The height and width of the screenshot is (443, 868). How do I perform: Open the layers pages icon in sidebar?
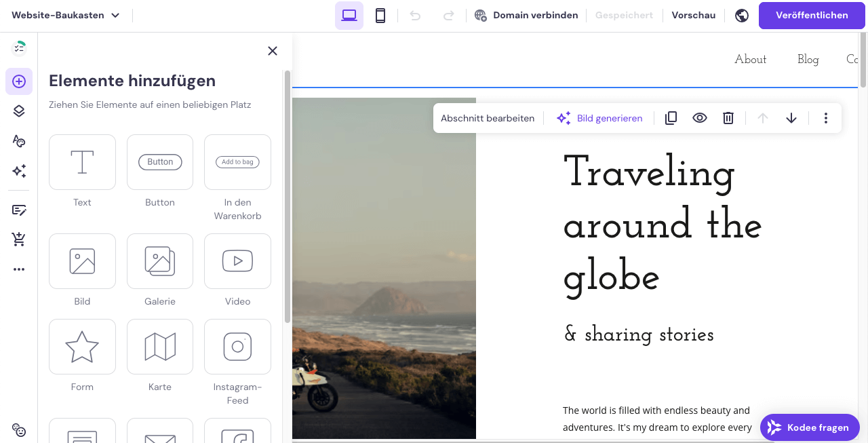pyautogui.click(x=19, y=111)
